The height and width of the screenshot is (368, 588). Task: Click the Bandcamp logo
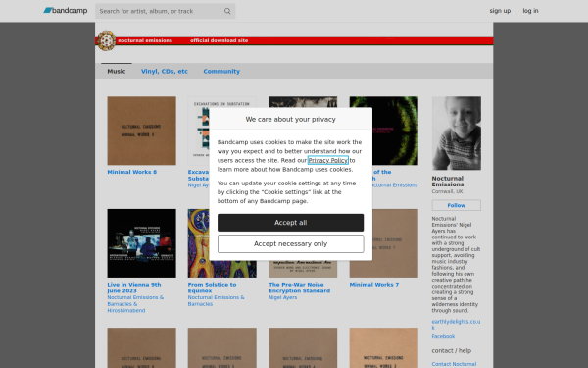click(x=66, y=11)
